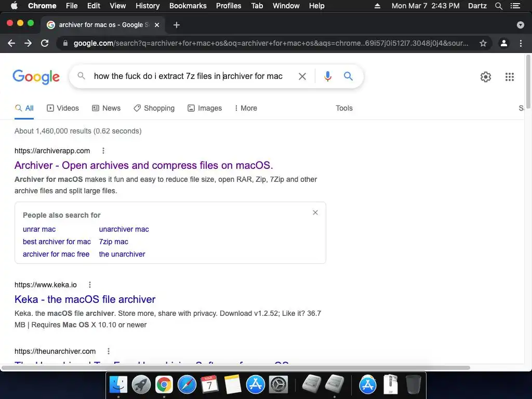Click the 'best archiver for mac' suggestion
532x399 pixels.
(x=57, y=242)
